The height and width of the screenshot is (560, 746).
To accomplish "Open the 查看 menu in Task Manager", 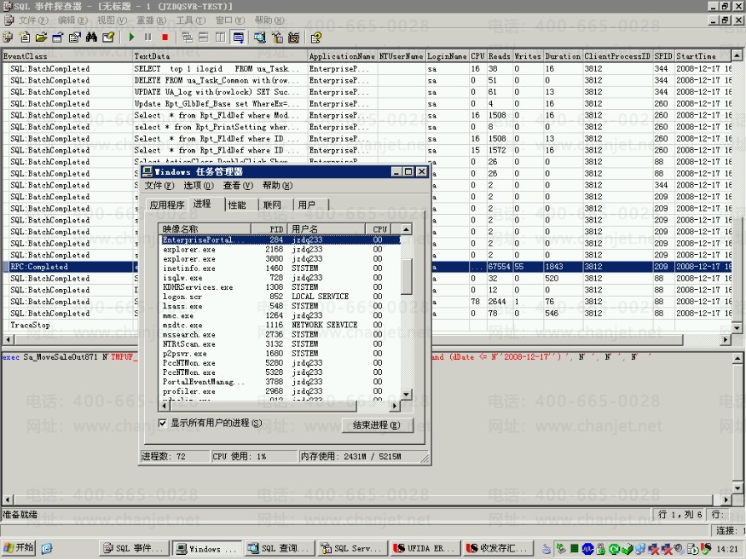I will coord(238,186).
